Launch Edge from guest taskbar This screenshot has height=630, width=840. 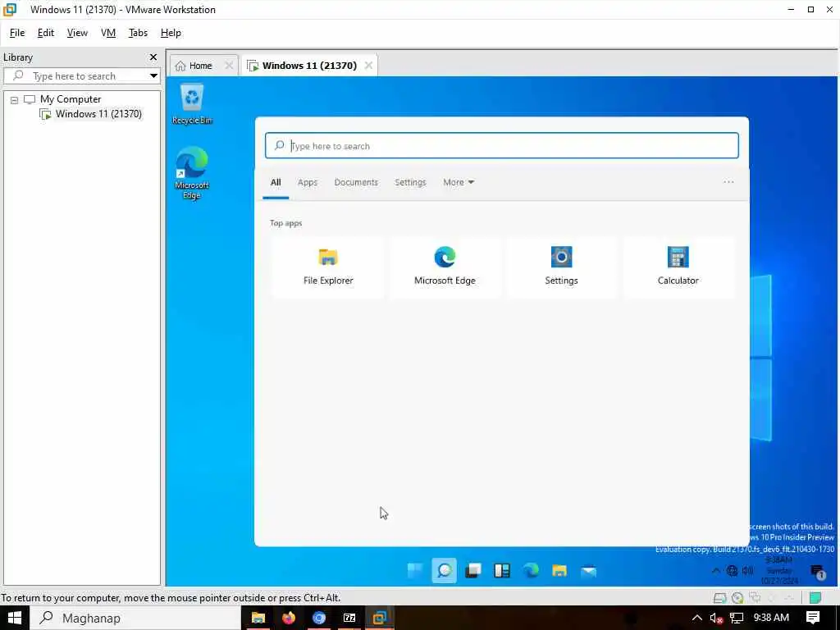click(x=531, y=571)
